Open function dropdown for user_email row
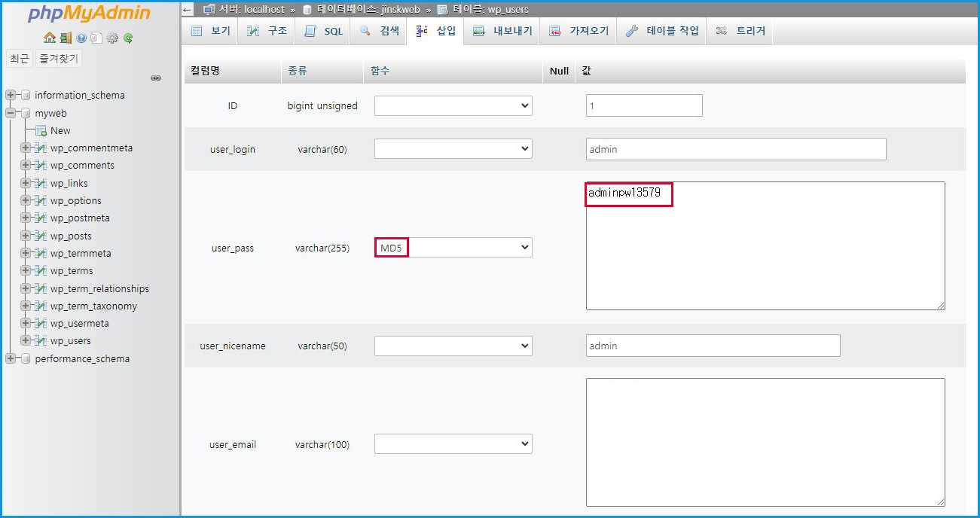The image size is (980, 518). [x=453, y=444]
